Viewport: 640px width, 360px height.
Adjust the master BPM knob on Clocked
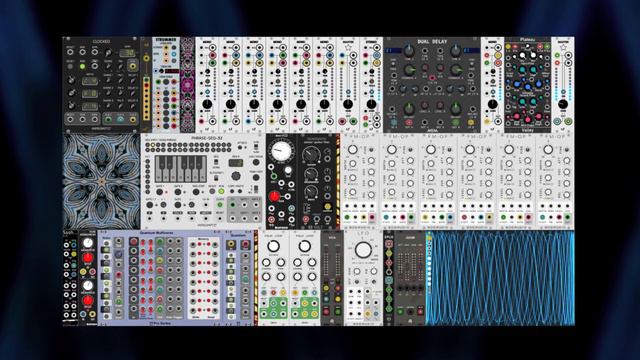coord(108,53)
